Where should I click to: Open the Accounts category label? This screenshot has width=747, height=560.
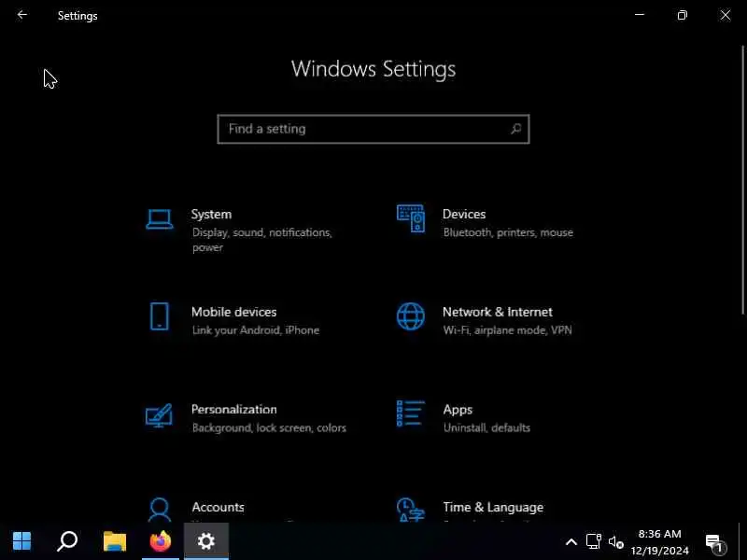pyautogui.click(x=218, y=507)
